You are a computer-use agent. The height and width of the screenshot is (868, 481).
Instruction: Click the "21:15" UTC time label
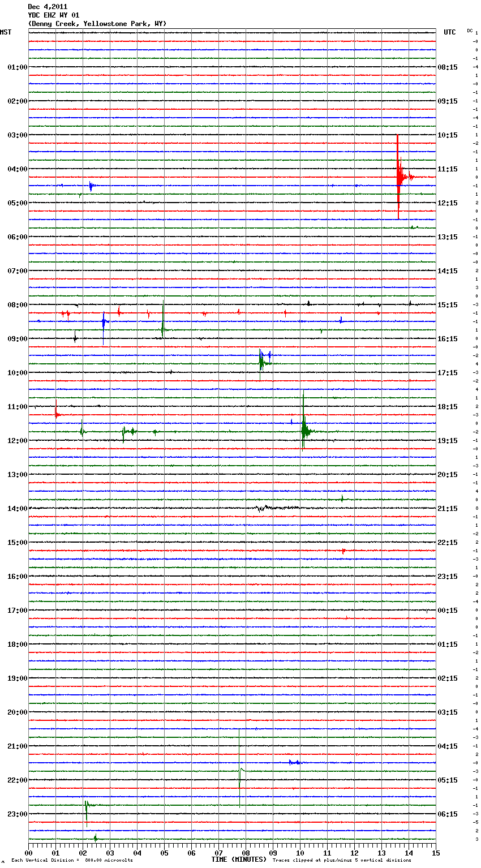point(448,509)
